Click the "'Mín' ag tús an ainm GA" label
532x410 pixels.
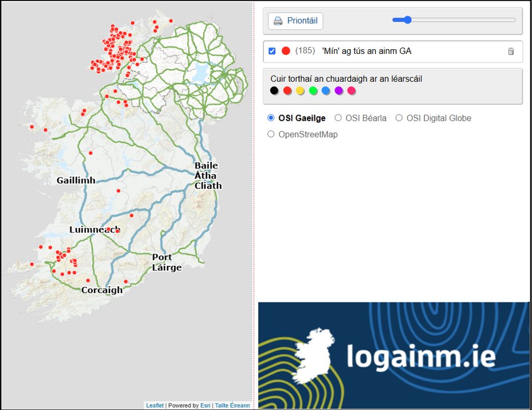pos(367,51)
